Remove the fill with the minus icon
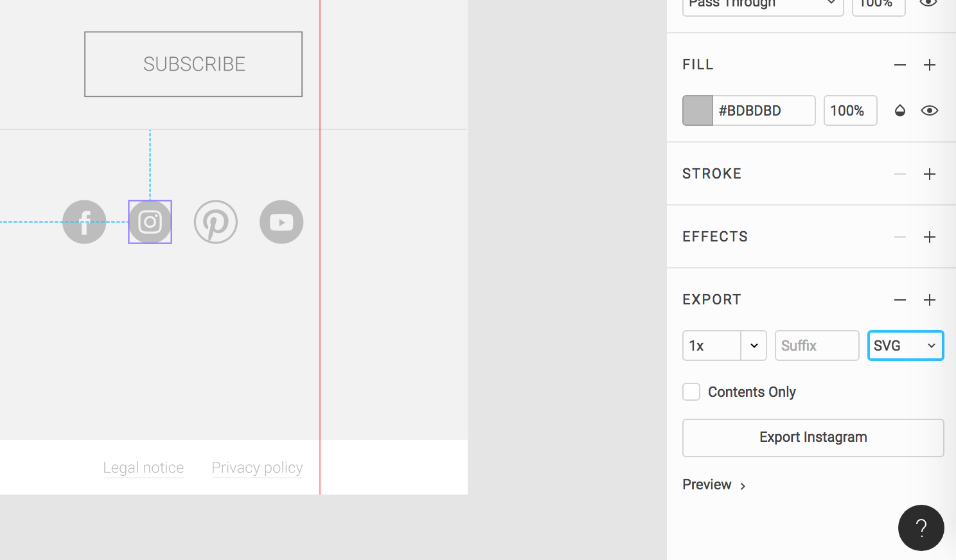The height and width of the screenshot is (560, 956). tap(899, 64)
